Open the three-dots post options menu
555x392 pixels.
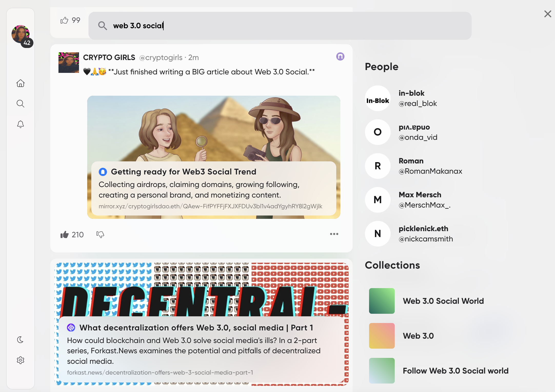coord(334,234)
